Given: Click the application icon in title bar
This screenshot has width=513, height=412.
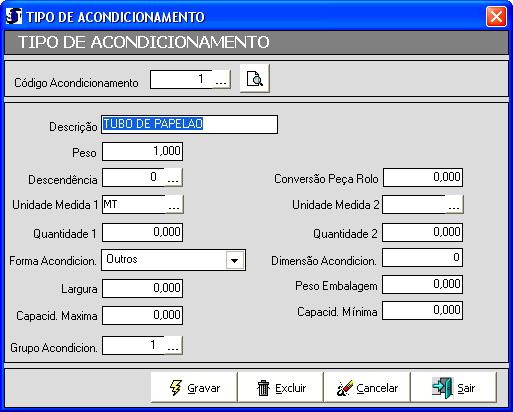Looking at the screenshot, I should click(x=14, y=16).
